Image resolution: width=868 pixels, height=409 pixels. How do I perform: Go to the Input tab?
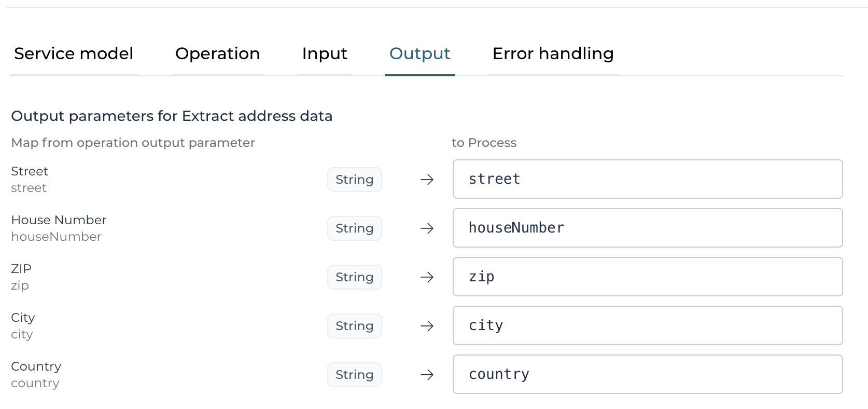325,53
